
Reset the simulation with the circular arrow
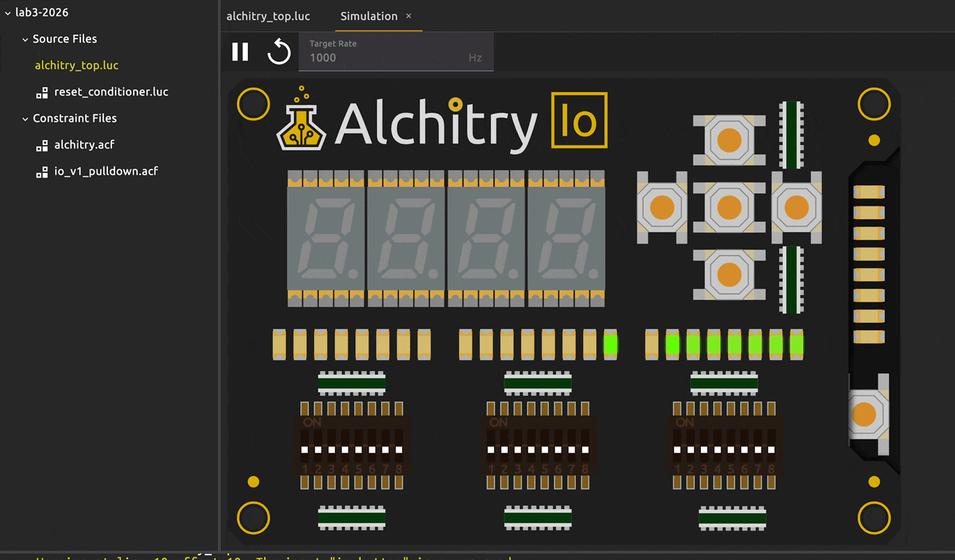pyautogui.click(x=279, y=52)
